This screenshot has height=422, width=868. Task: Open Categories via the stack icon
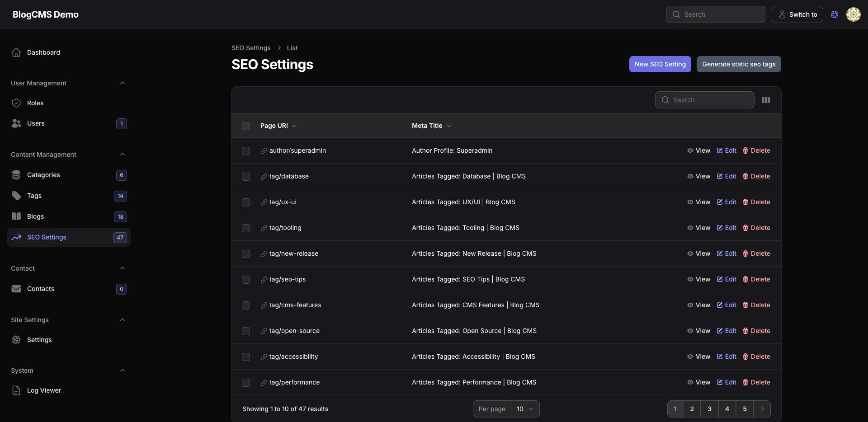point(16,175)
